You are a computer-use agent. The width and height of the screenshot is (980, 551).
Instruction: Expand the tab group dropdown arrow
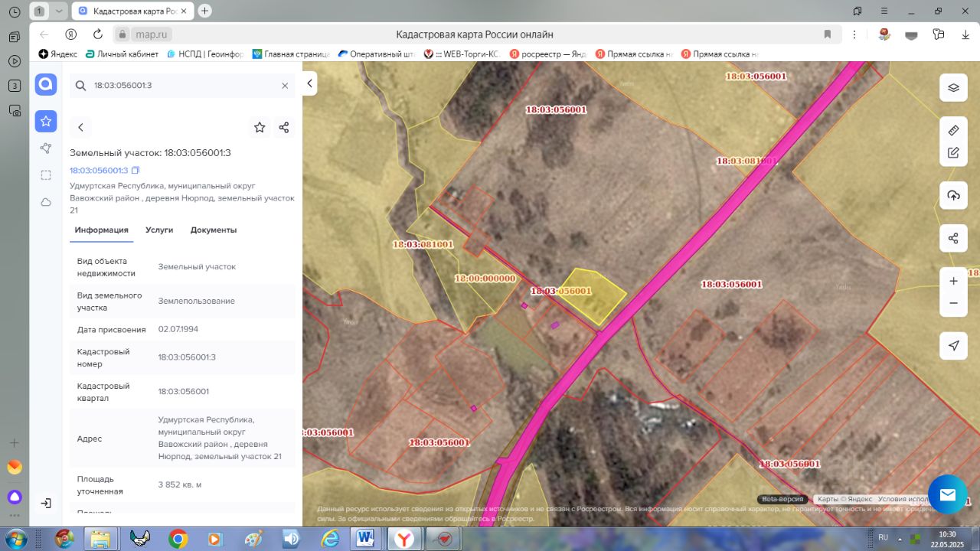(x=59, y=11)
